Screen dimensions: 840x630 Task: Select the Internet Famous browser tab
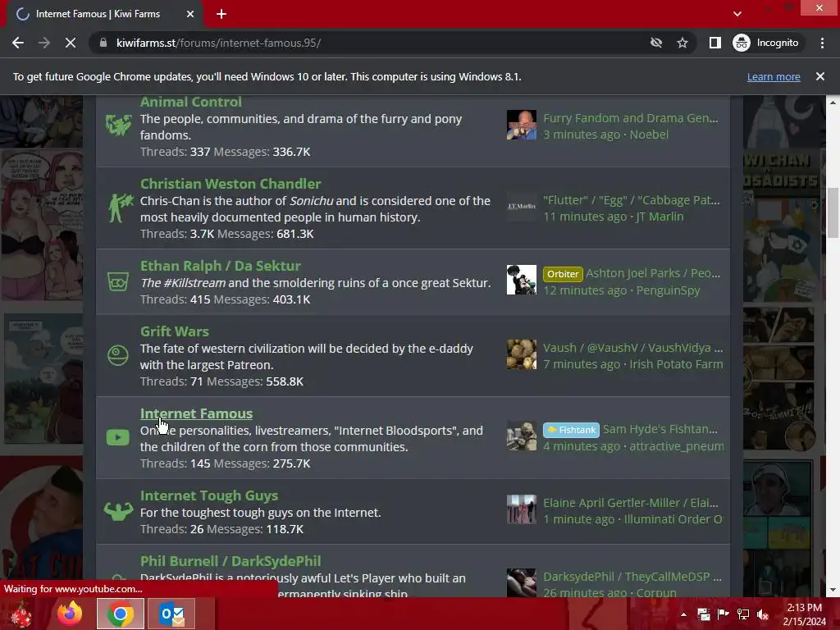pos(102,15)
